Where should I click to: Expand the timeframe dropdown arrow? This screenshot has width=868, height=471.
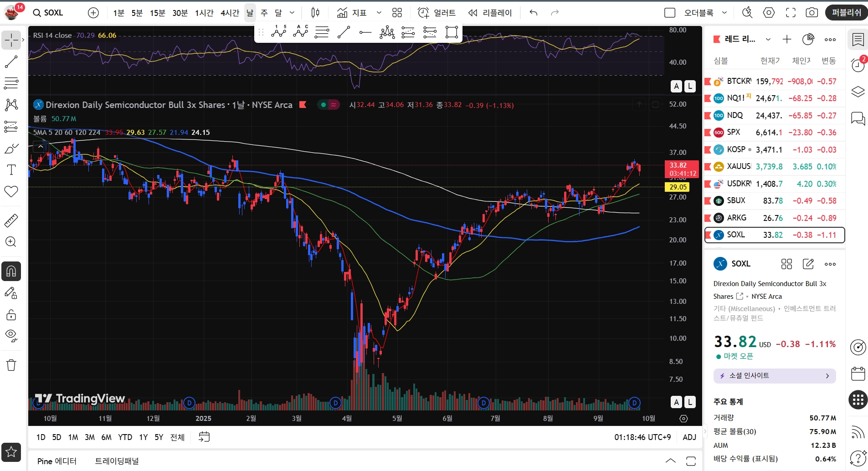point(292,13)
